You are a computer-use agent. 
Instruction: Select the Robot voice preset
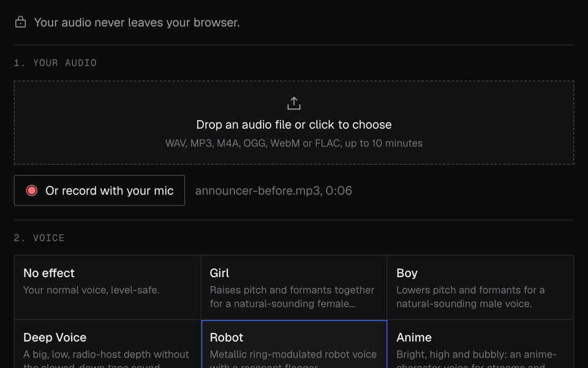click(294, 344)
